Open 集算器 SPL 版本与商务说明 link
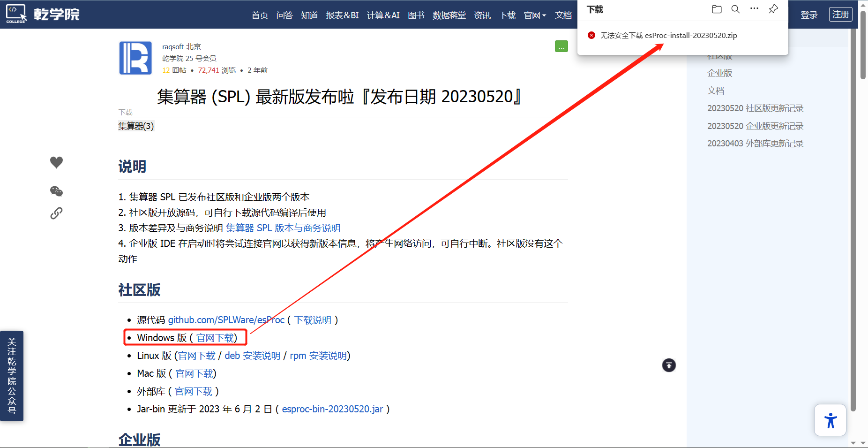Image resolution: width=868 pixels, height=448 pixels. pyautogui.click(x=283, y=228)
